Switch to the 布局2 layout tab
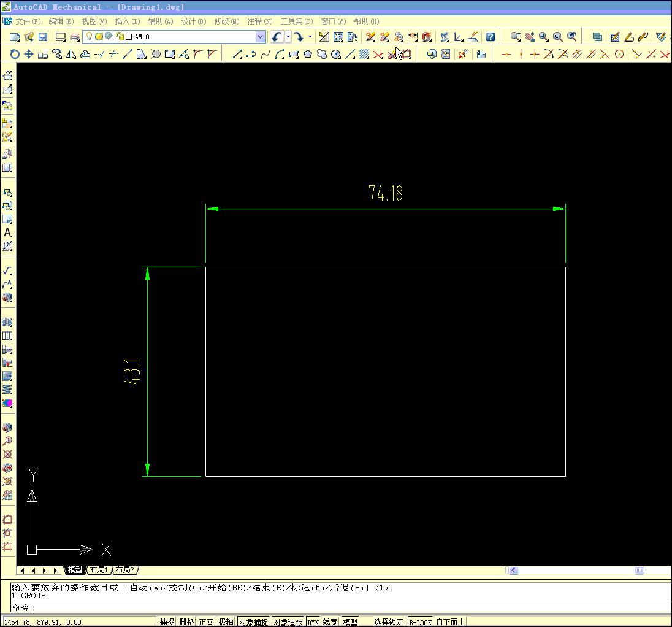672x627 pixels. click(x=125, y=570)
